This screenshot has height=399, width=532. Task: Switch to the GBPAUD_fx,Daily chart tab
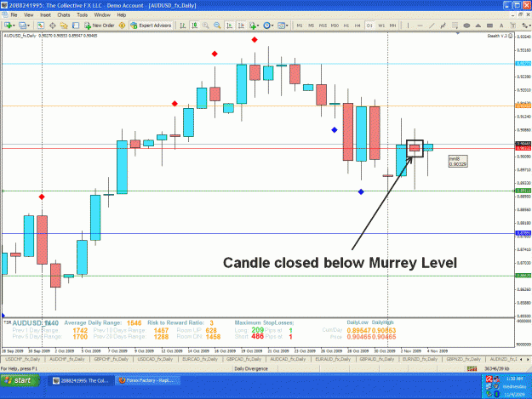(x=377, y=359)
